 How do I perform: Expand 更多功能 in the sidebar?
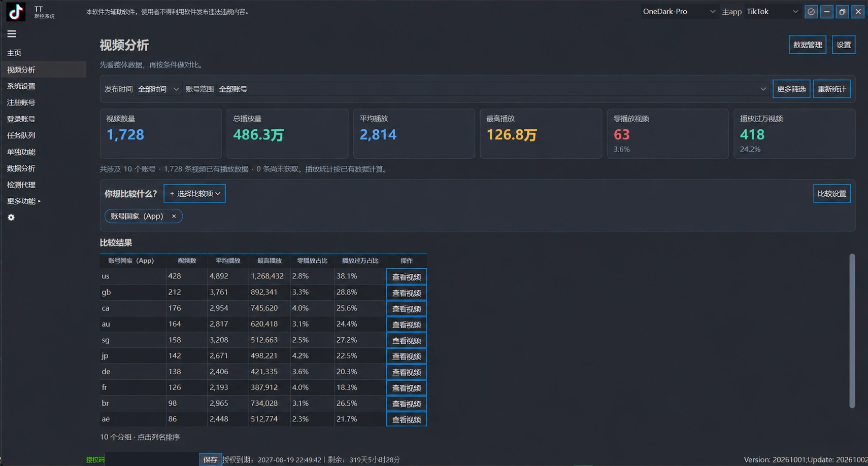coord(24,201)
